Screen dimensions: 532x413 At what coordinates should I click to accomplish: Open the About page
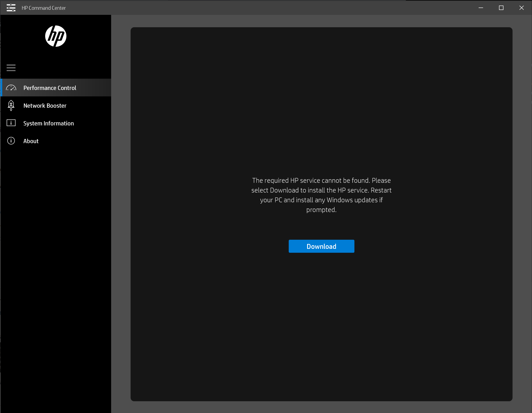(31, 141)
